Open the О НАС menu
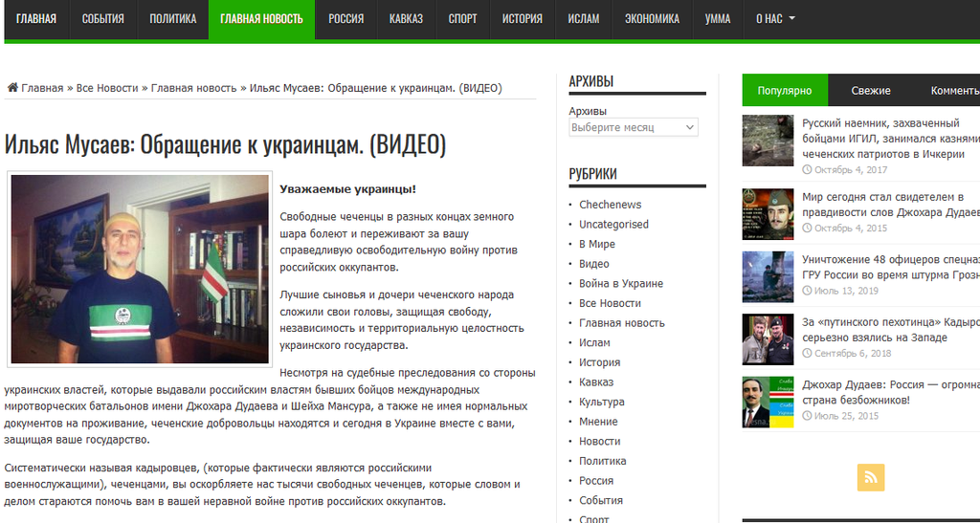Viewport: 980px width, 523px height. (775, 19)
